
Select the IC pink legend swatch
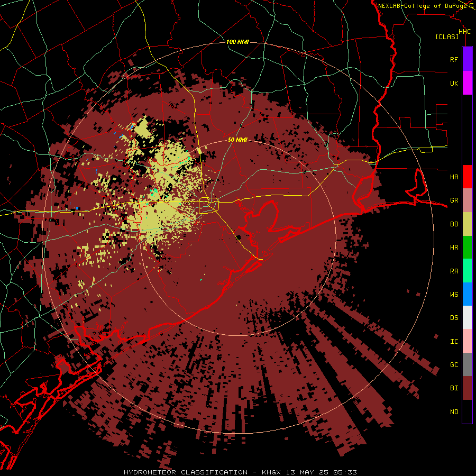click(x=467, y=341)
